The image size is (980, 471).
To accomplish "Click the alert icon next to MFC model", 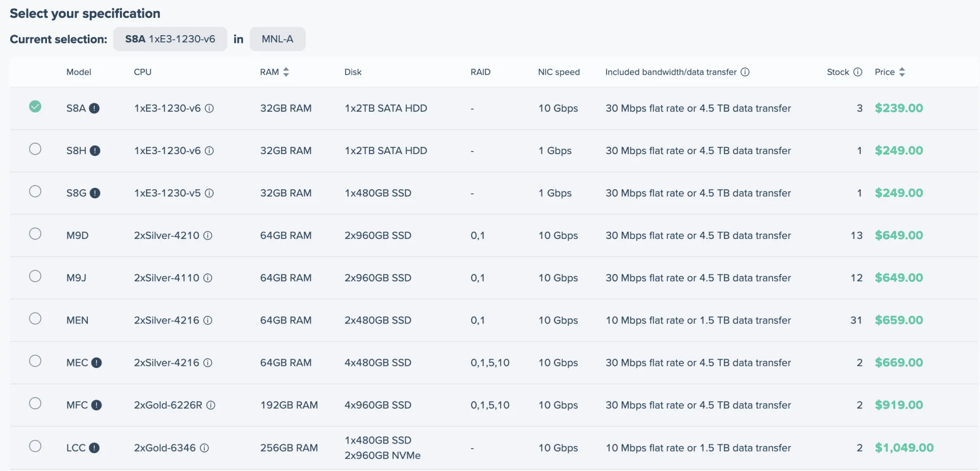I will [x=96, y=405].
